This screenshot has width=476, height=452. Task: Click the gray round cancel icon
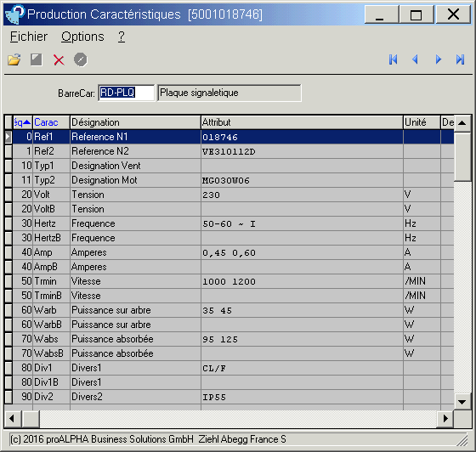coord(81,59)
